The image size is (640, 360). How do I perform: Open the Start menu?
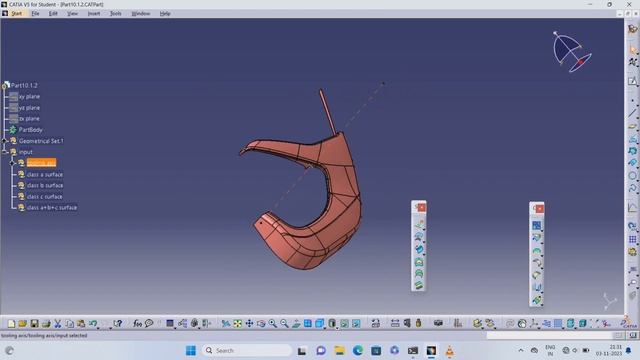tap(16, 13)
